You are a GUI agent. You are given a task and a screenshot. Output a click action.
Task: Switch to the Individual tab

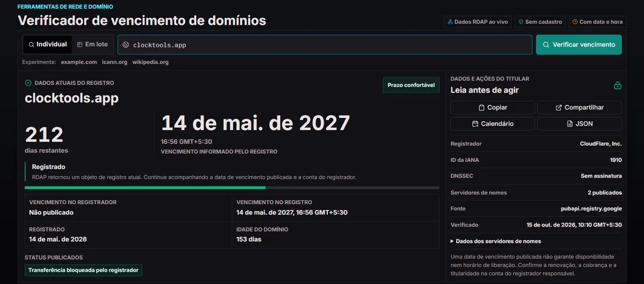(47, 44)
